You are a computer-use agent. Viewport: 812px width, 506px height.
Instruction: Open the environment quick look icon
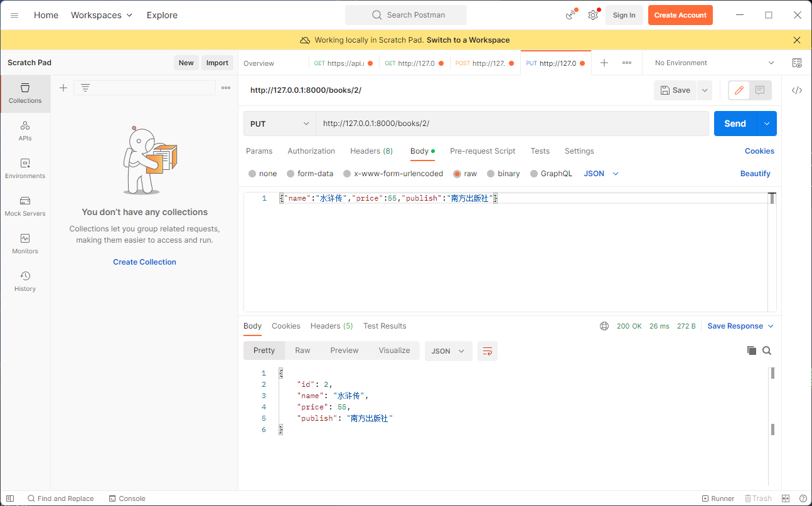click(797, 63)
